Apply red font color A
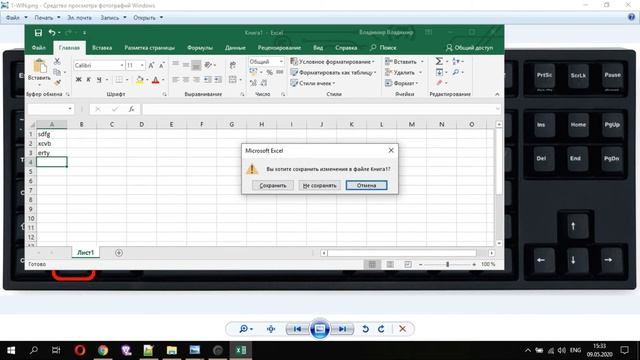Viewport: 640px width, 360px height. [x=156, y=80]
